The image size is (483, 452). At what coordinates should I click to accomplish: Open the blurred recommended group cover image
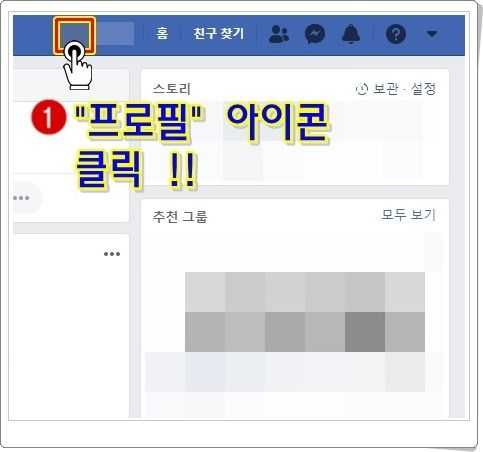[x=305, y=312]
